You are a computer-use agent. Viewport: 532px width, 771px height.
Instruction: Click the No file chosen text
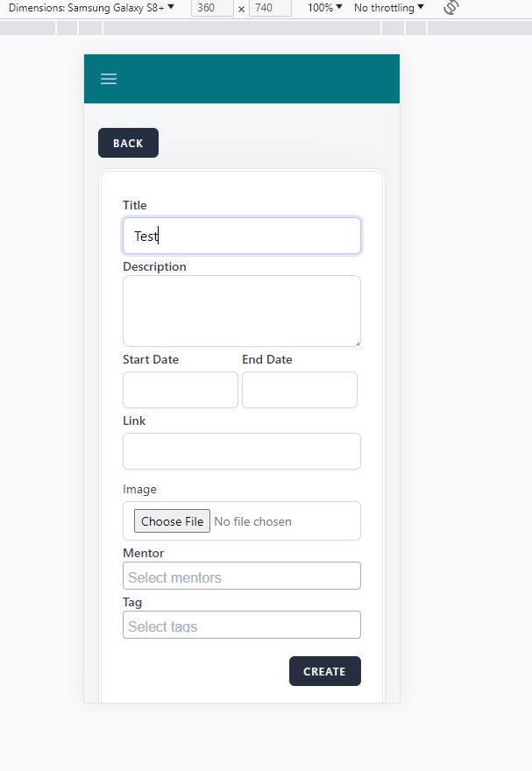tap(252, 521)
